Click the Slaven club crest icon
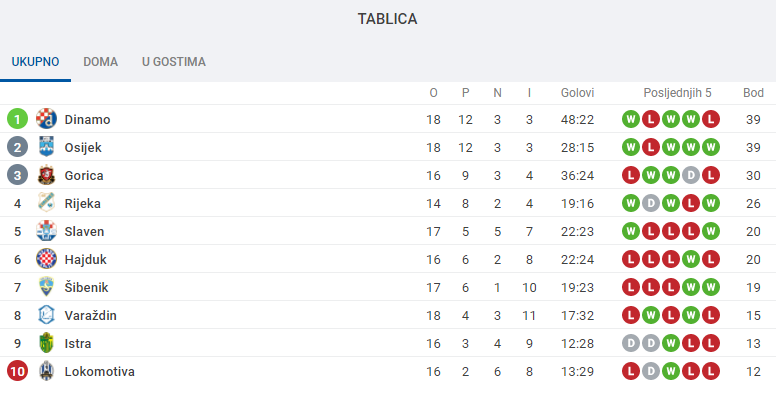 click(46, 231)
